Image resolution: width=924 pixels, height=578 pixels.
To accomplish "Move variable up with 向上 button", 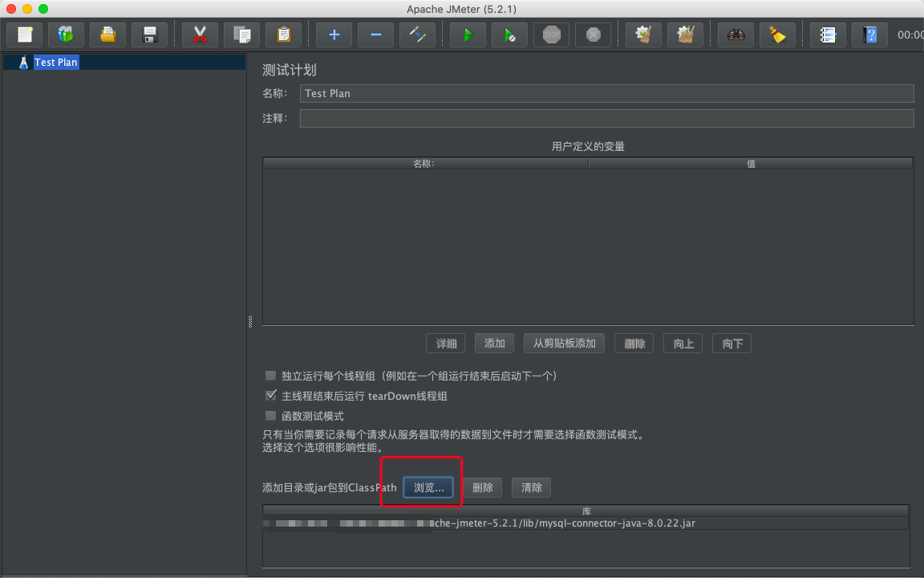I will [x=683, y=344].
